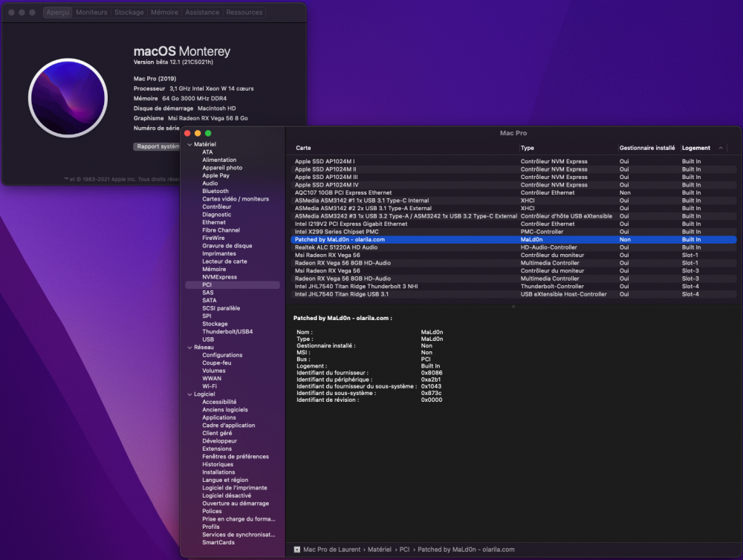Viewport: 743px width, 560px height.
Task: Open the Stockage tab
Action: coord(129,13)
